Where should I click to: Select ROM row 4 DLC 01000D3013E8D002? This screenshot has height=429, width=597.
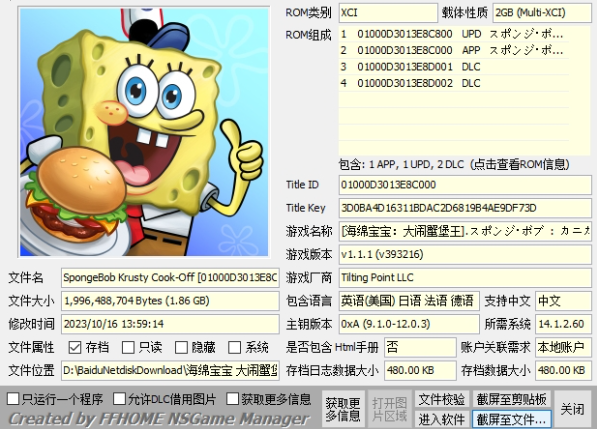(454, 83)
